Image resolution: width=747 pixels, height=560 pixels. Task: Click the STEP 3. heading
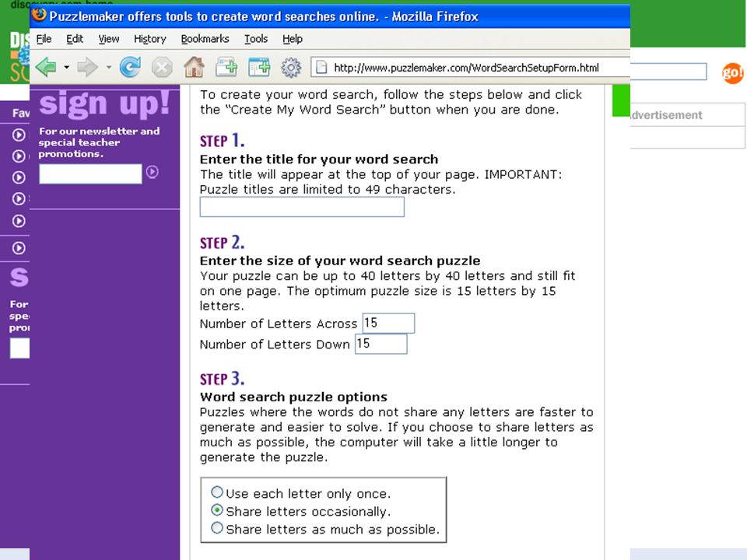[222, 379]
